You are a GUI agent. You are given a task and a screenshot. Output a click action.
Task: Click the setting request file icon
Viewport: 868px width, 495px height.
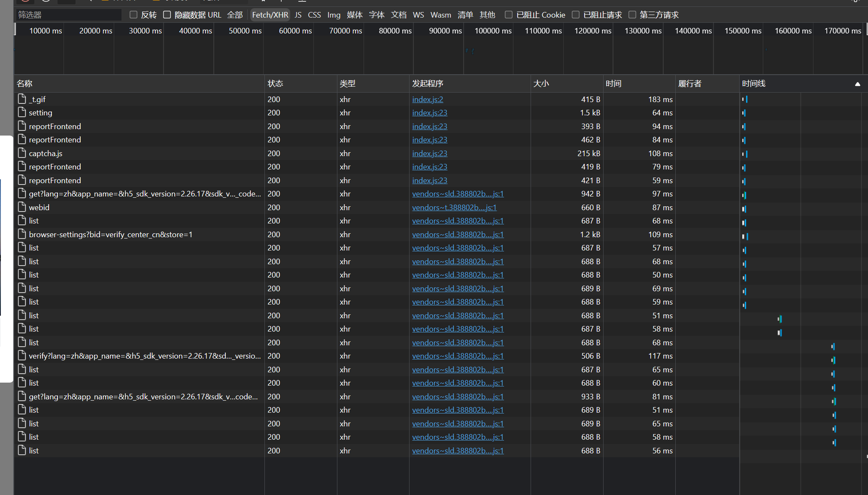(22, 112)
